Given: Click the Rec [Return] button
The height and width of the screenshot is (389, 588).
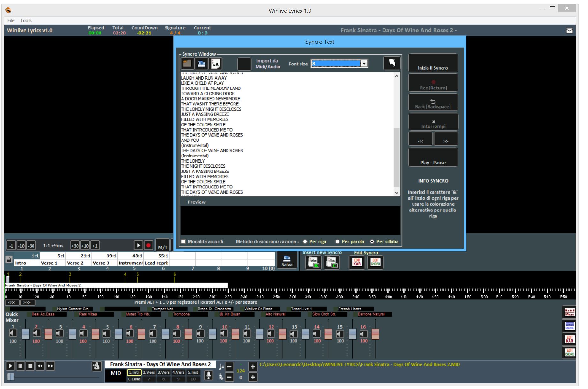Looking at the screenshot, I should tap(433, 83).
